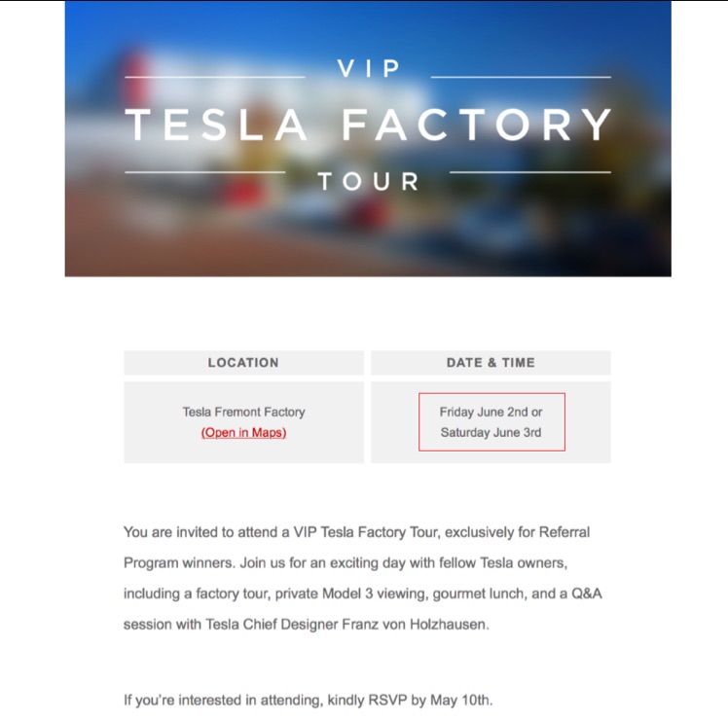
Task: Click the 'May 10th' RSVP deadline
Action: 467,700
